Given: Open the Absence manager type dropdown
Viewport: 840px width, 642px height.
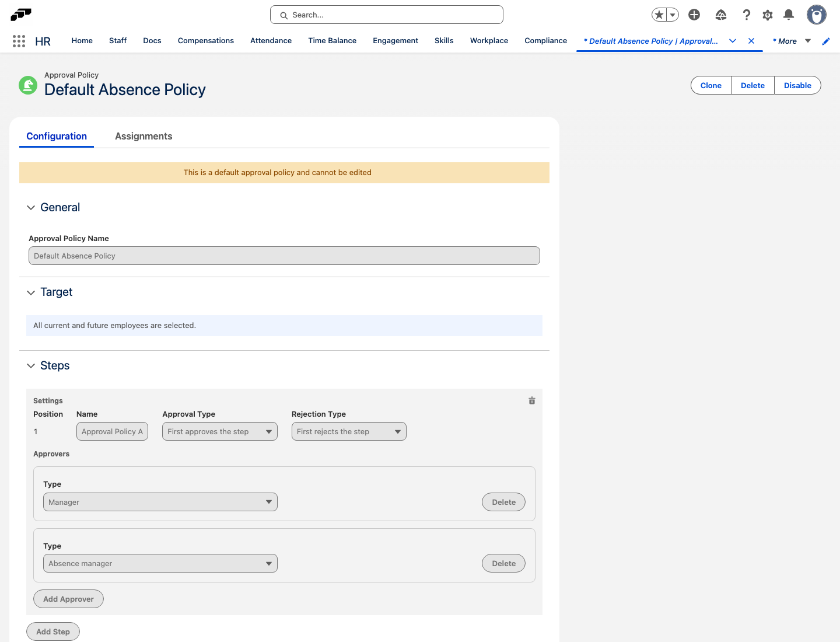Looking at the screenshot, I should pos(160,563).
